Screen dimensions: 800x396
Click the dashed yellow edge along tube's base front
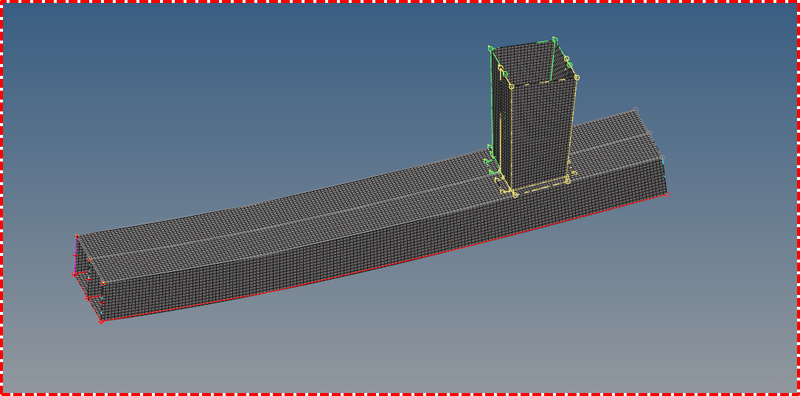(x=541, y=187)
